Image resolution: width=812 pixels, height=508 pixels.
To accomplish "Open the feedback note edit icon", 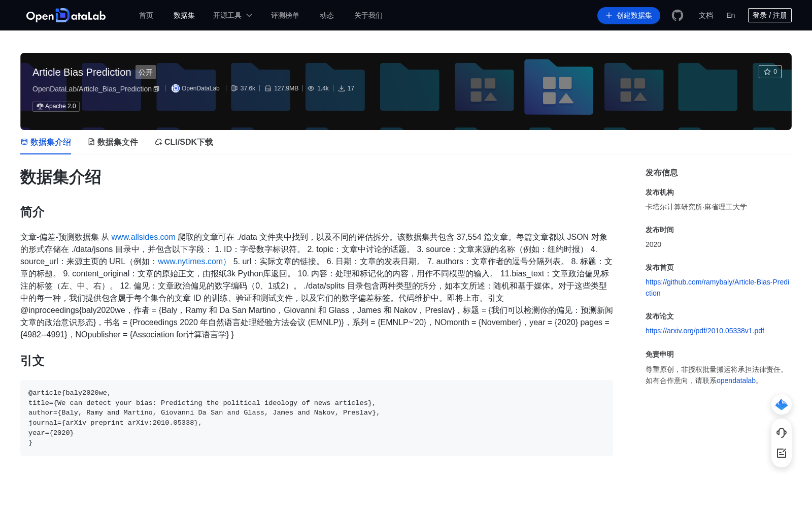I will click(782, 453).
